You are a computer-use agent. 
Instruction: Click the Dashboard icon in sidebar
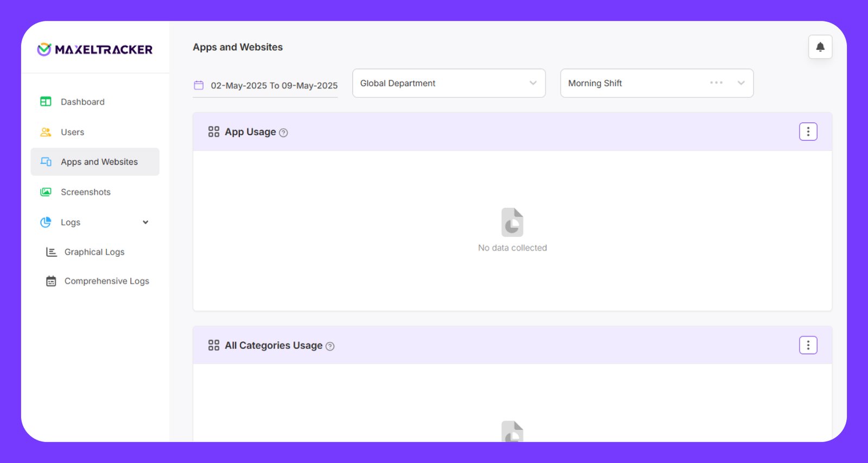pos(46,102)
